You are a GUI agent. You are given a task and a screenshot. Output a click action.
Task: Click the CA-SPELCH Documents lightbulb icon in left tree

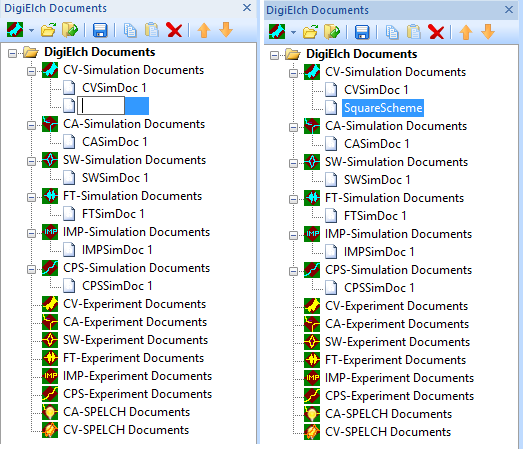tap(50, 412)
